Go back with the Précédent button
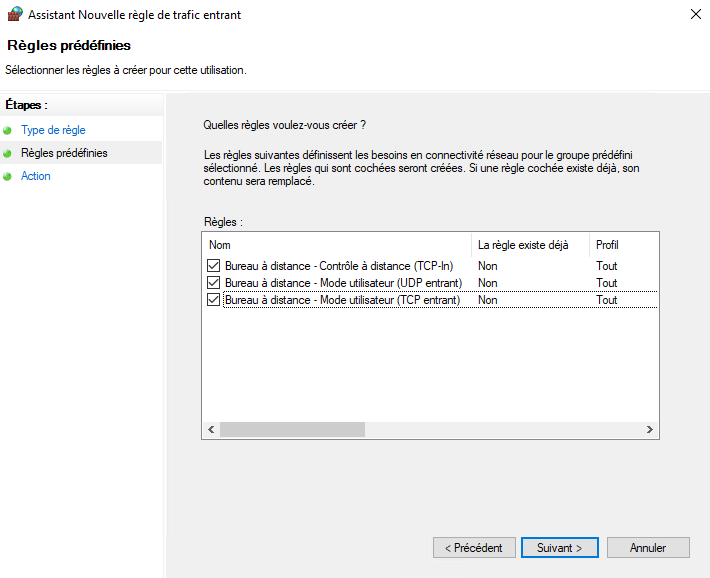Image resolution: width=710 pixels, height=578 pixels. tap(474, 548)
